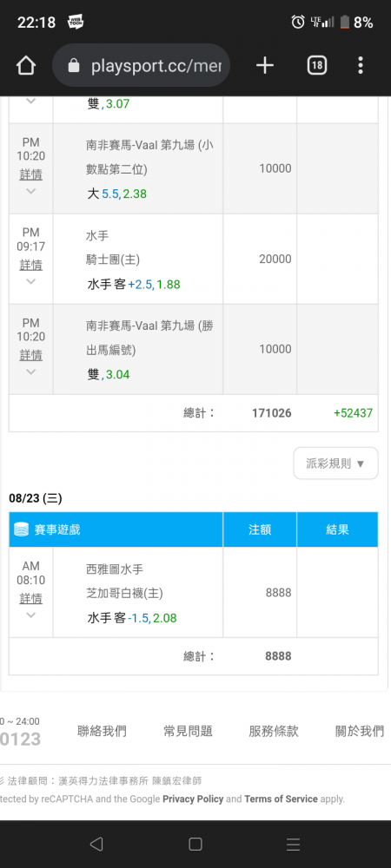The height and width of the screenshot is (868, 391).
Task: Expand chevron for Vaal 第九場 小數點第二位 bet
Action: tap(31, 191)
